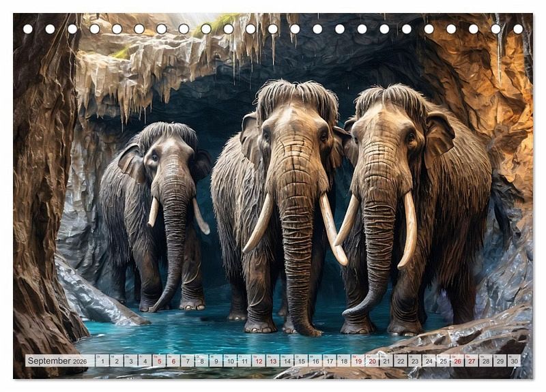This screenshot has width=546, height=392.
Task: Click day 23 on the calendar strip
Action: 414,361
